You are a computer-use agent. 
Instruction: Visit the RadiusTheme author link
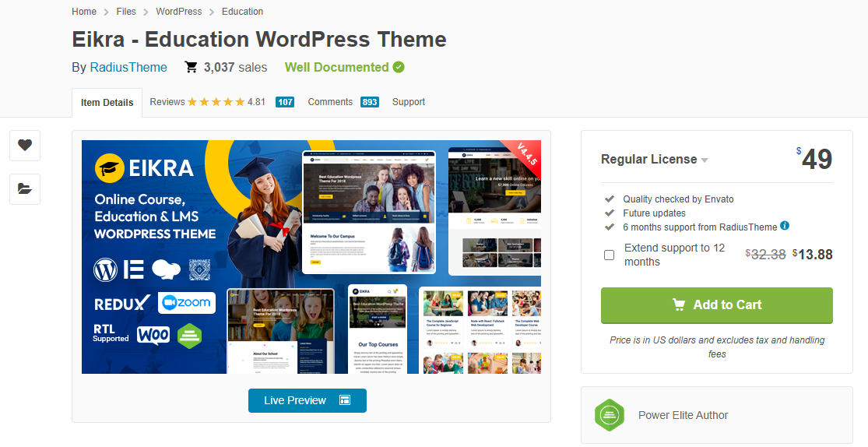tap(128, 68)
